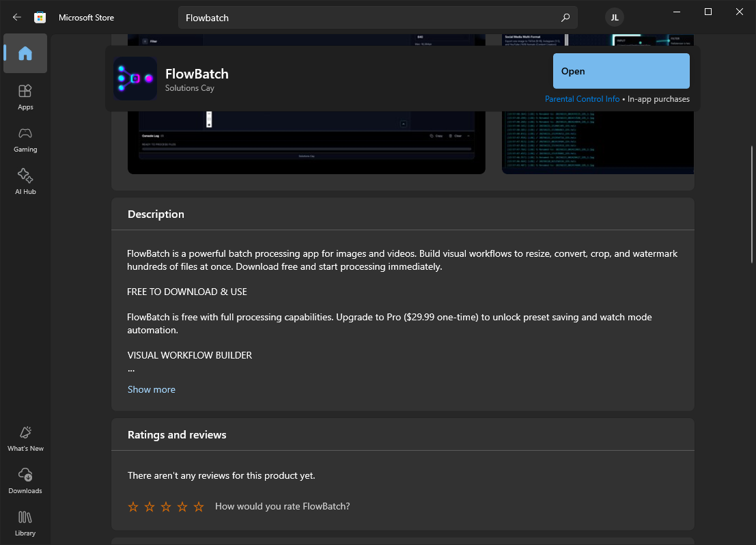Open the Gaming section
Screen dimensions: 756x545
[x=25, y=139]
